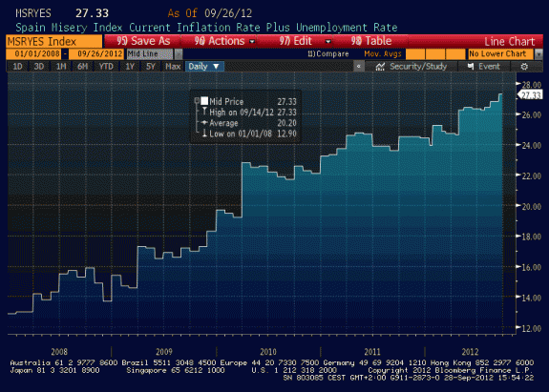Click the Mid Price legend entry
This screenshot has height=392, width=549.
[x=226, y=102]
